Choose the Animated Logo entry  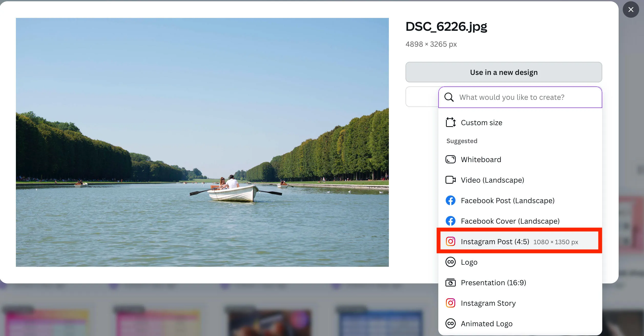pyautogui.click(x=487, y=324)
